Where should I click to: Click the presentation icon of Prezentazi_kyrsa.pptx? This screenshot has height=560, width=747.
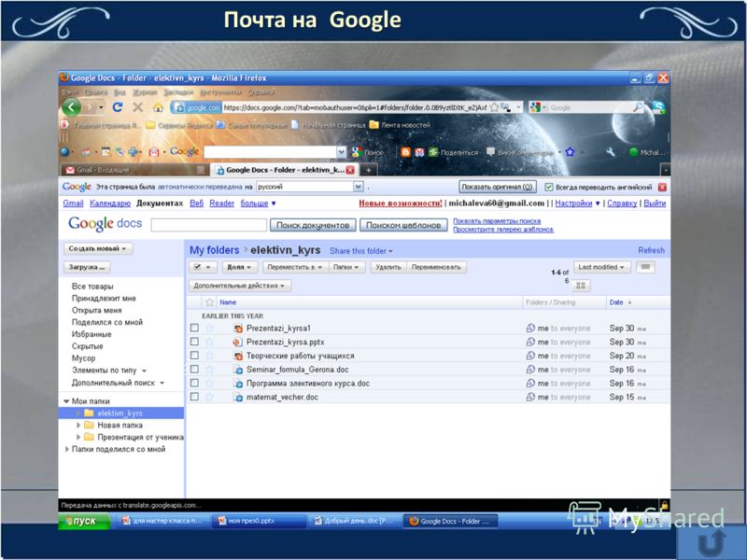pos(238,342)
